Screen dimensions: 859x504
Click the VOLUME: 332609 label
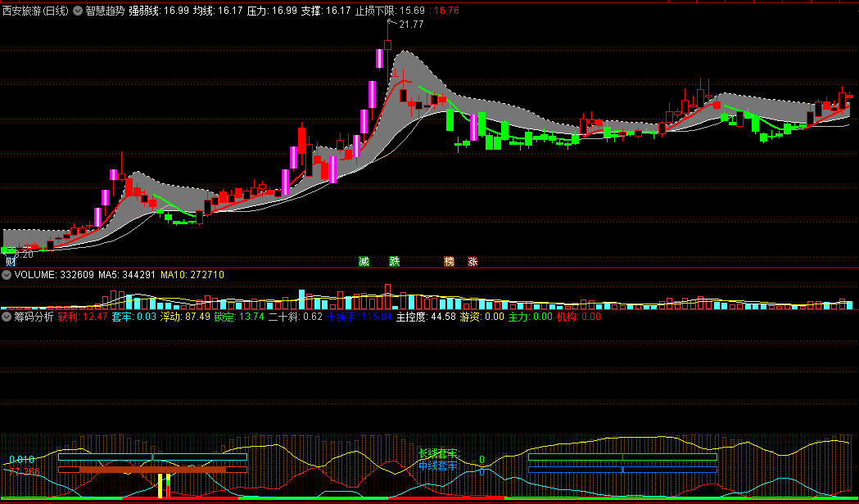pos(54,275)
